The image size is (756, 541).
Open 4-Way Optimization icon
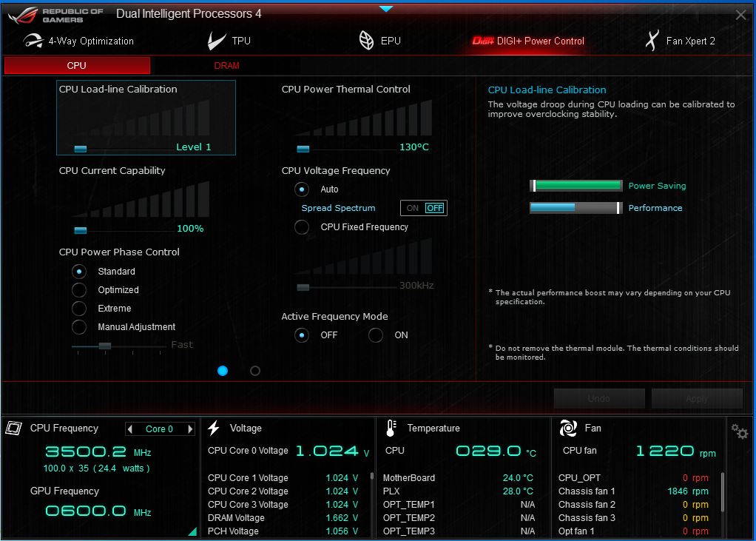[x=33, y=41]
